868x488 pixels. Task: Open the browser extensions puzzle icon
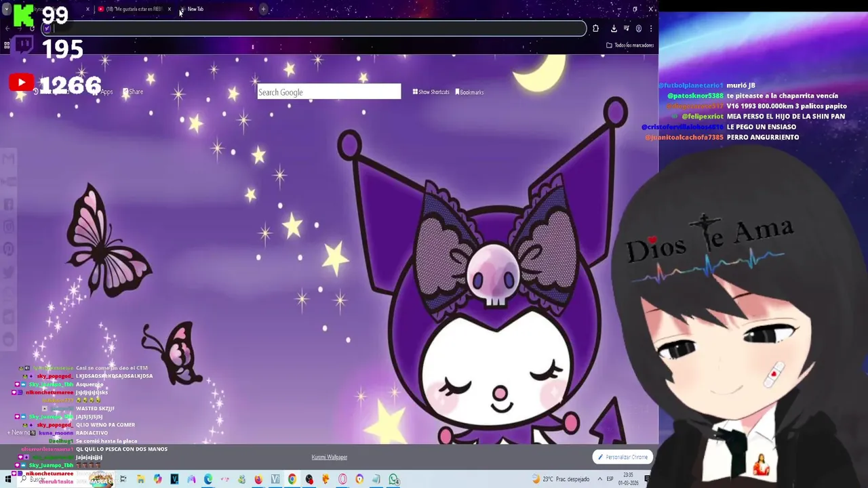pos(595,28)
